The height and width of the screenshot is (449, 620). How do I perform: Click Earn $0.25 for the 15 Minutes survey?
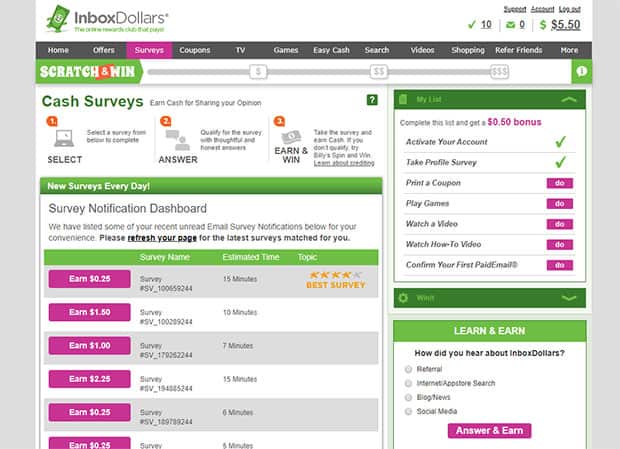pos(89,279)
